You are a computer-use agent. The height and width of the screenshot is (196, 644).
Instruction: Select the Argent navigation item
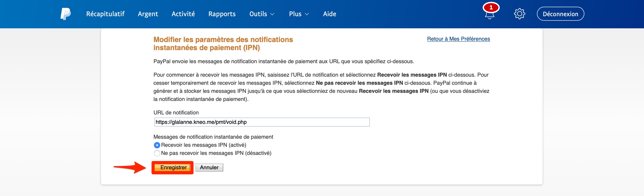[148, 14]
